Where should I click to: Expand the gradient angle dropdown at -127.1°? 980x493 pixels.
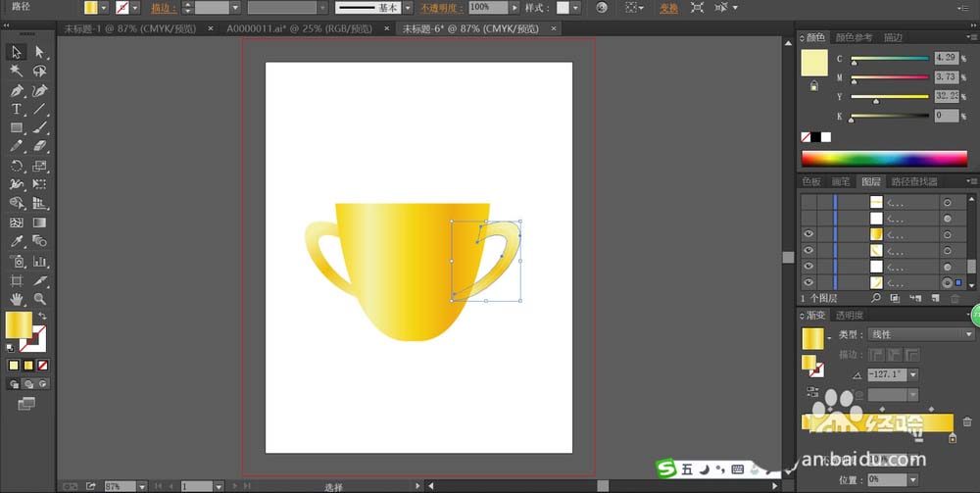tap(913, 374)
